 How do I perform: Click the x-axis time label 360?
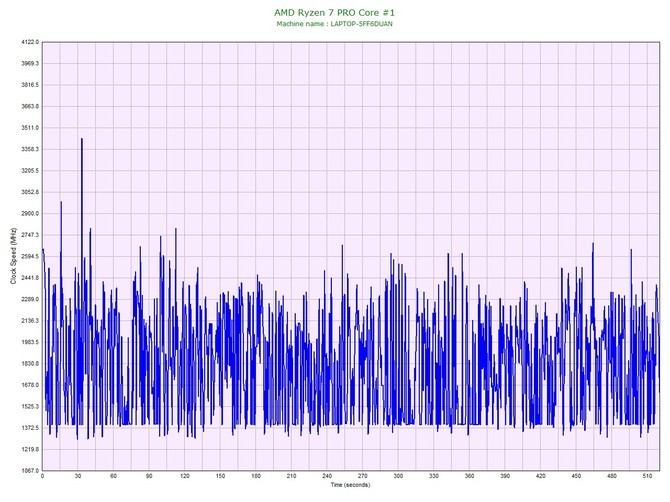470,476
